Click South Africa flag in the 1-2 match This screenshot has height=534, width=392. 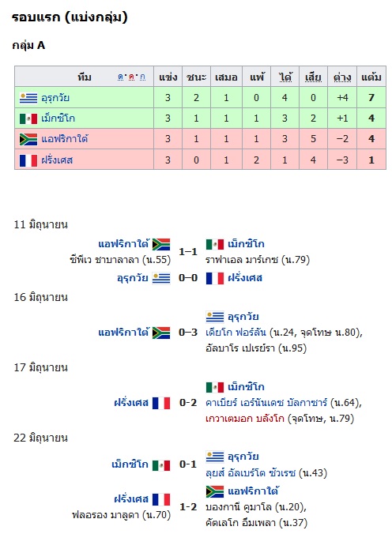pyautogui.click(x=215, y=491)
